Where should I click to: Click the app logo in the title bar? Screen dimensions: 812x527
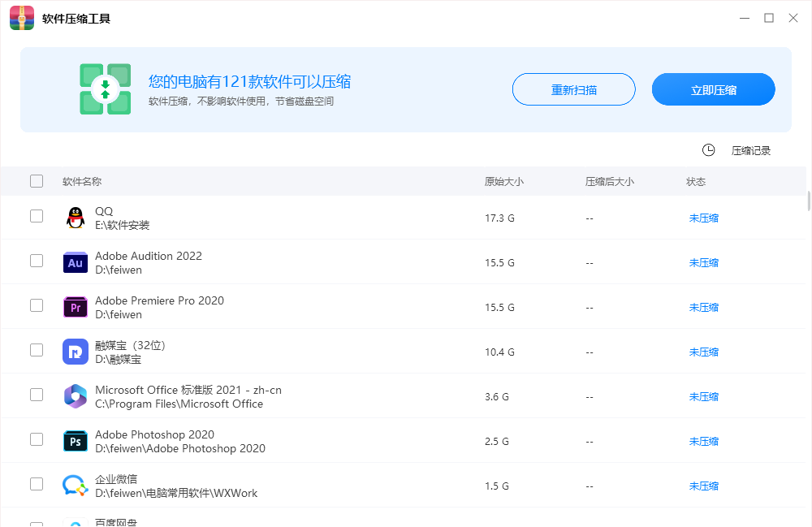click(x=20, y=17)
